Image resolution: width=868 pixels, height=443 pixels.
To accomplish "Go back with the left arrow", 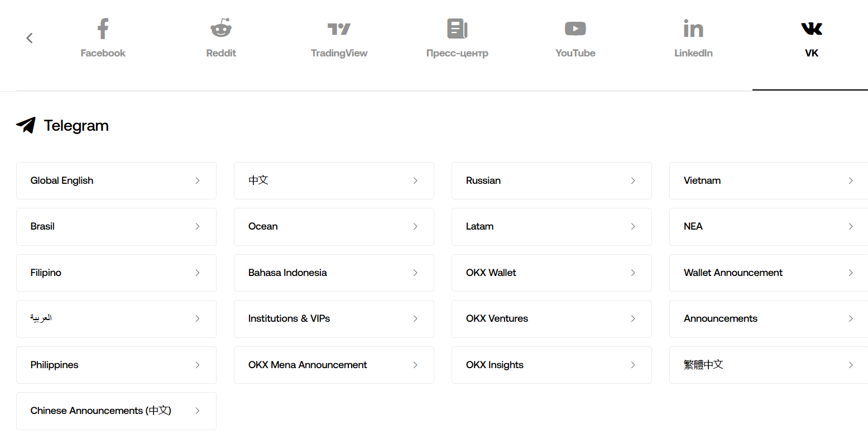I will 30,38.
